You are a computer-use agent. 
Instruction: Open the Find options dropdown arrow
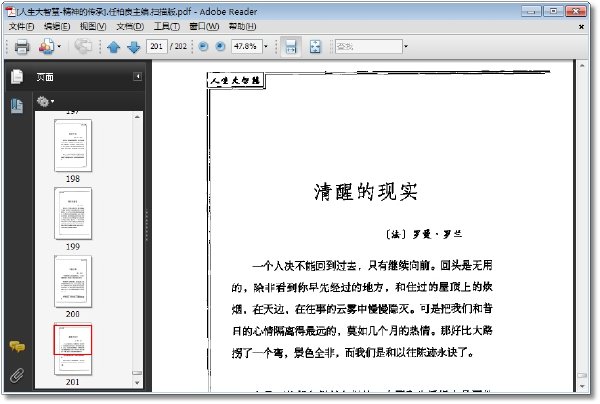point(406,47)
